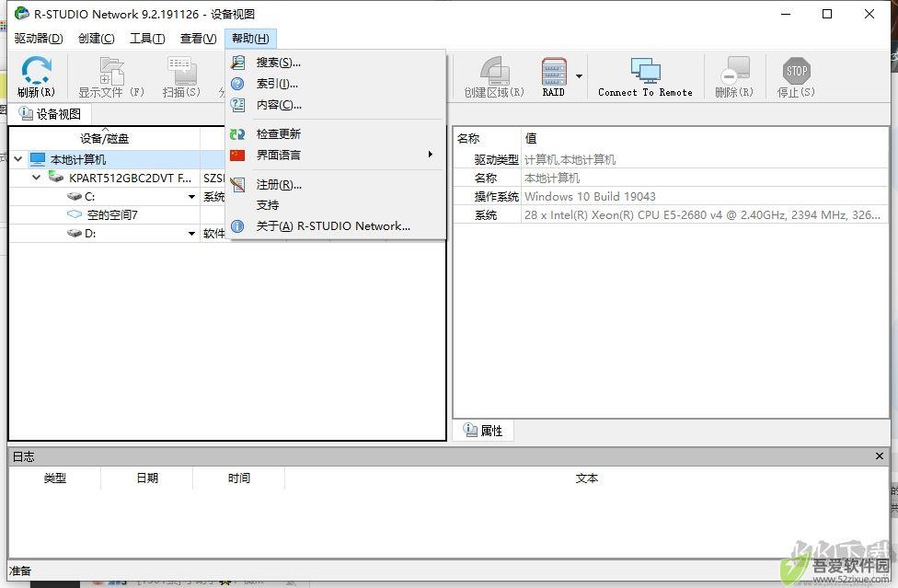Sort by the 设备/磁盘 column header
This screenshot has height=588, width=898.
click(x=104, y=139)
